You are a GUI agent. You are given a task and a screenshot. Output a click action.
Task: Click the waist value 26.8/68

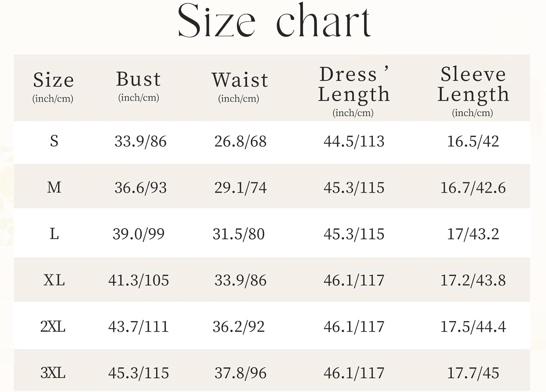(240, 141)
